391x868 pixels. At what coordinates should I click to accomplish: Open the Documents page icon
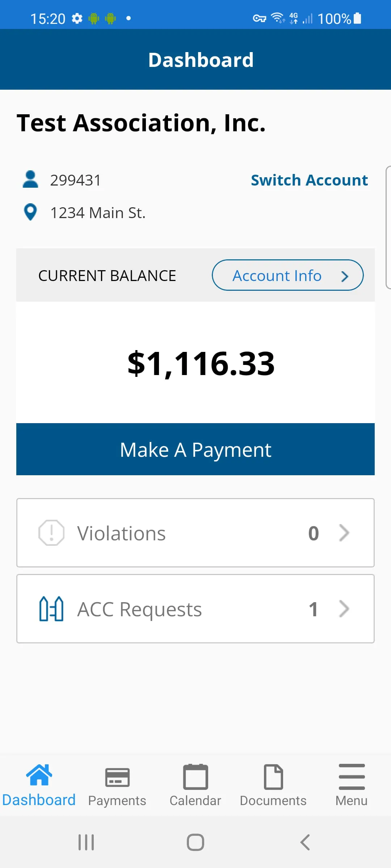[273, 777]
